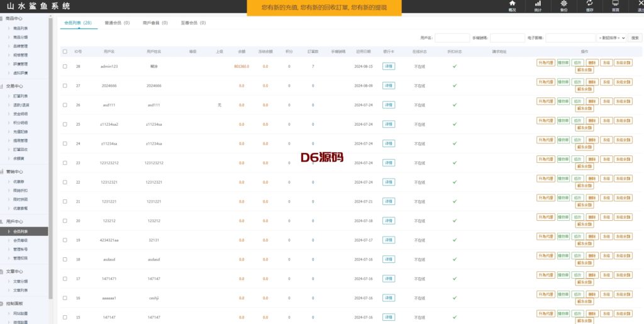Expand the 营销中心 sidebar section
Screen dimensions: 644x324
tap(14, 172)
